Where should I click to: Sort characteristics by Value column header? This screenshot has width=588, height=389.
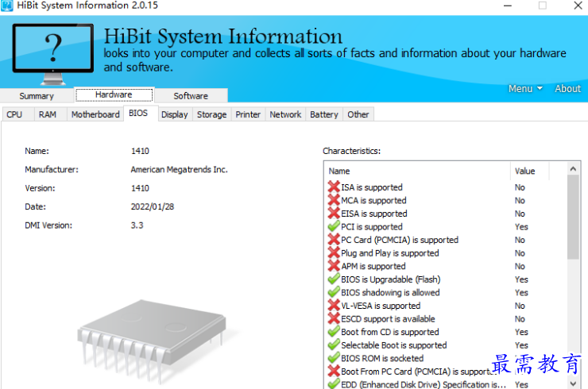tap(529, 171)
